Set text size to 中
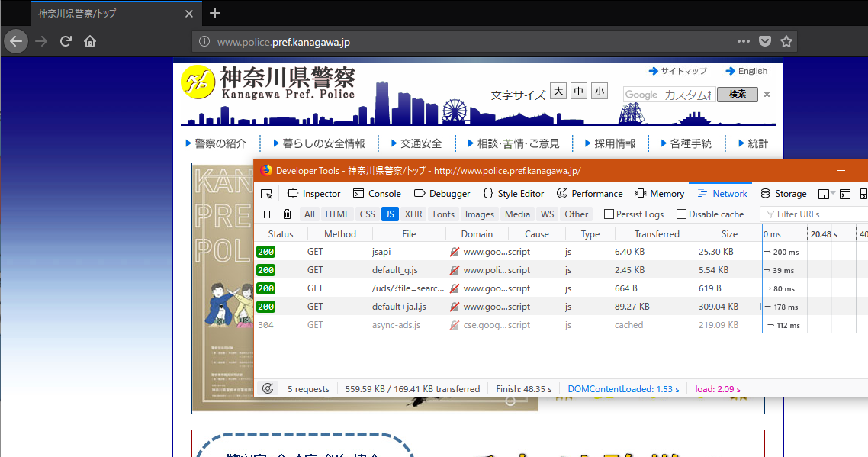This screenshot has height=457, width=868. (578, 91)
